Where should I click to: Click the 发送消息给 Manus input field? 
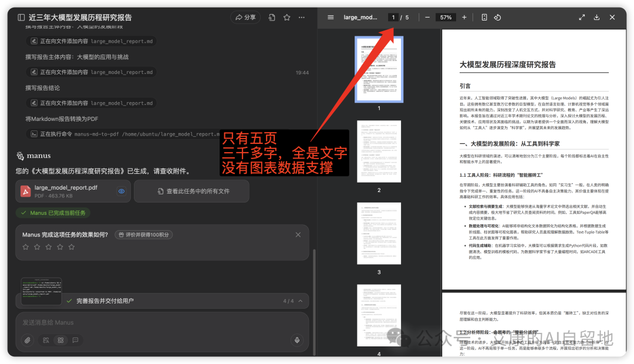pos(162,322)
